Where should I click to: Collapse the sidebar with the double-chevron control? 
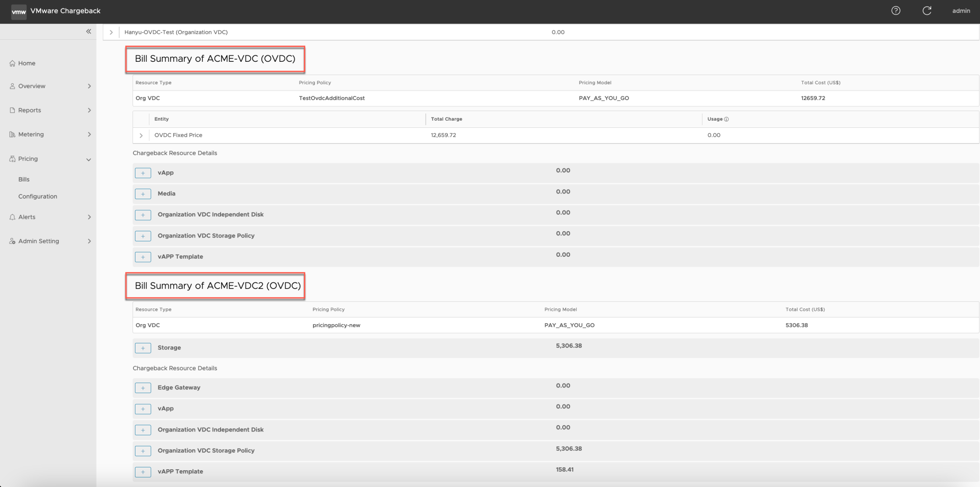(89, 31)
